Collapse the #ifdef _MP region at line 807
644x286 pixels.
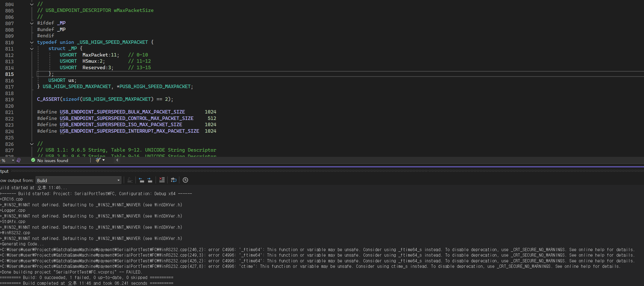click(32, 23)
